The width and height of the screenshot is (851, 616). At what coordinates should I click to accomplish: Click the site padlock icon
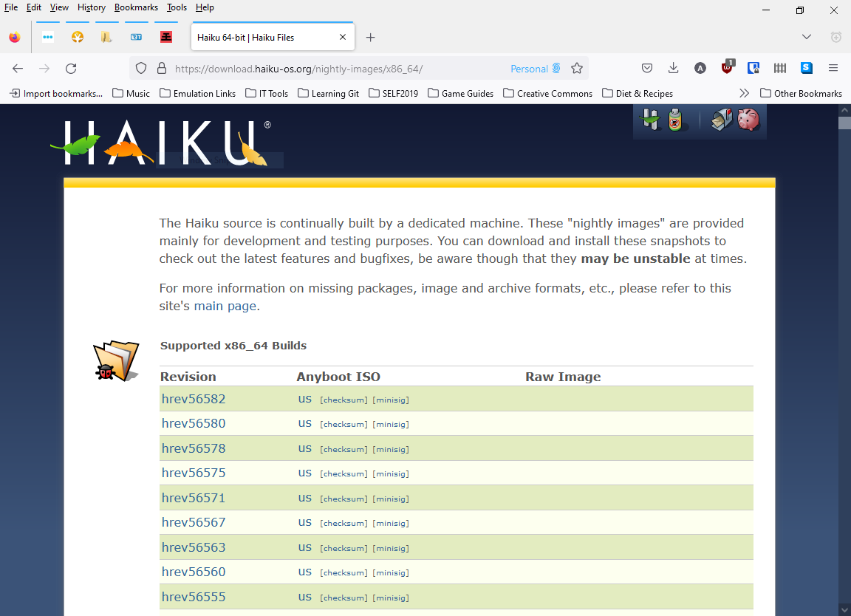[162, 69]
